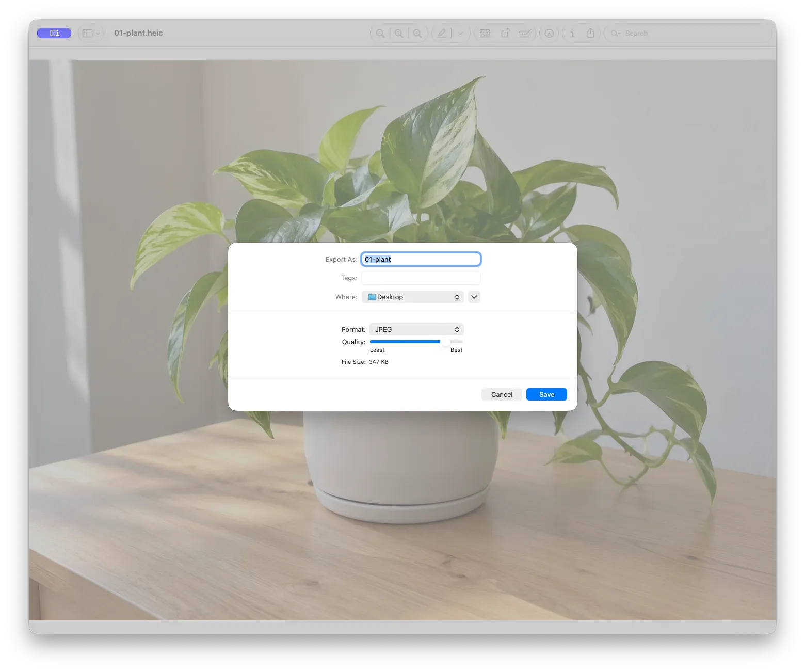Open the highlight pen options chevron
The height and width of the screenshot is (672, 805).
coord(461,33)
